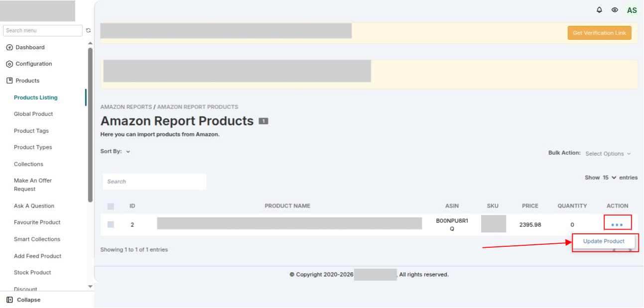
Task: Choose Update Product from the action menu
Action: coord(604,241)
